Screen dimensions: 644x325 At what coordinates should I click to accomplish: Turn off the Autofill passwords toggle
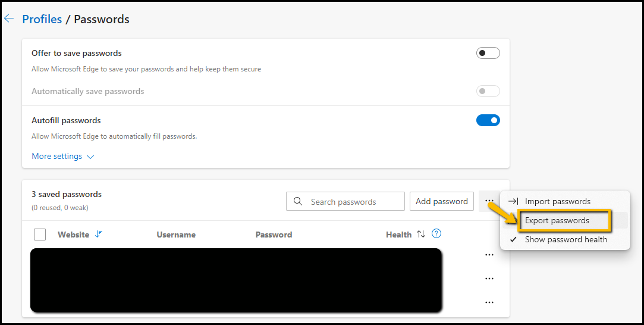[x=488, y=120]
